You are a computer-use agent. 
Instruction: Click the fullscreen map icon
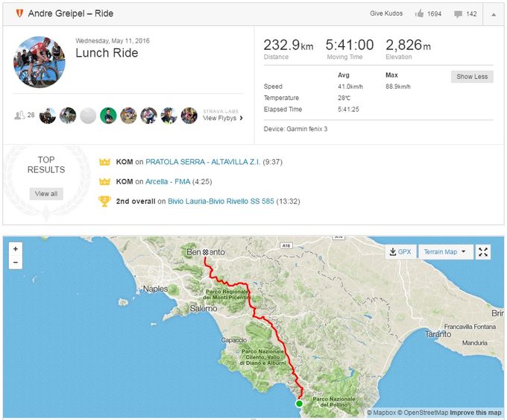tap(483, 252)
